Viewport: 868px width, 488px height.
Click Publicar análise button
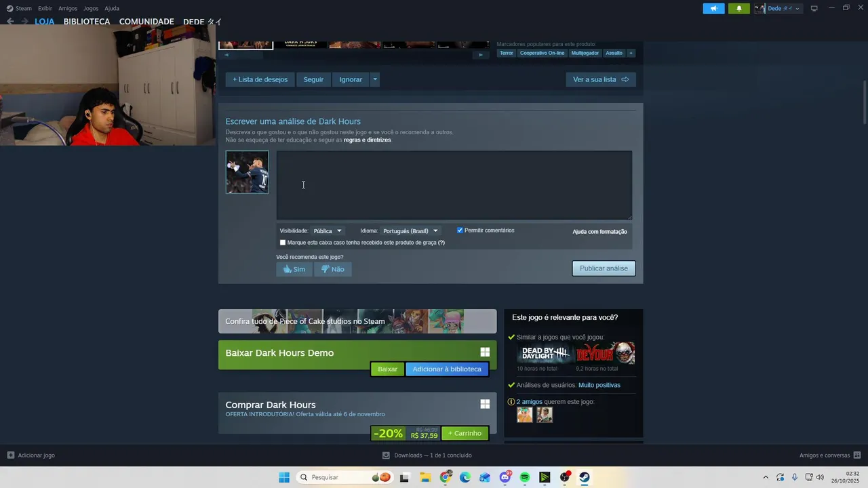(x=604, y=268)
